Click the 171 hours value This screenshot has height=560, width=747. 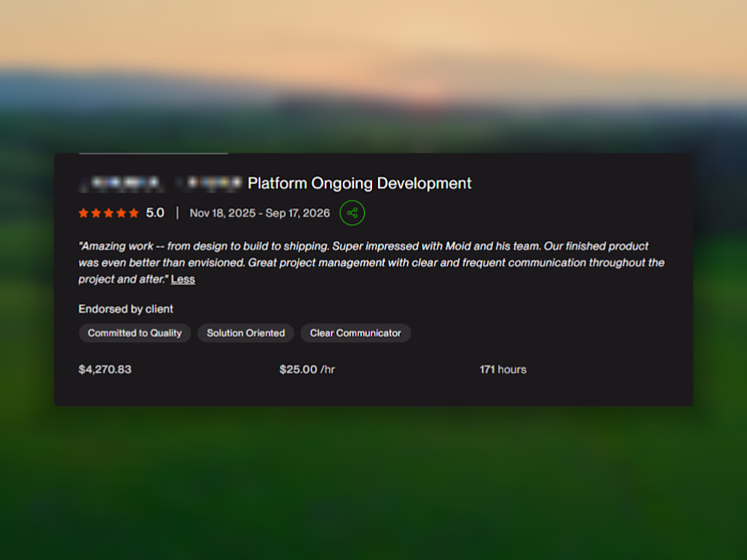[x=503, y=370]
